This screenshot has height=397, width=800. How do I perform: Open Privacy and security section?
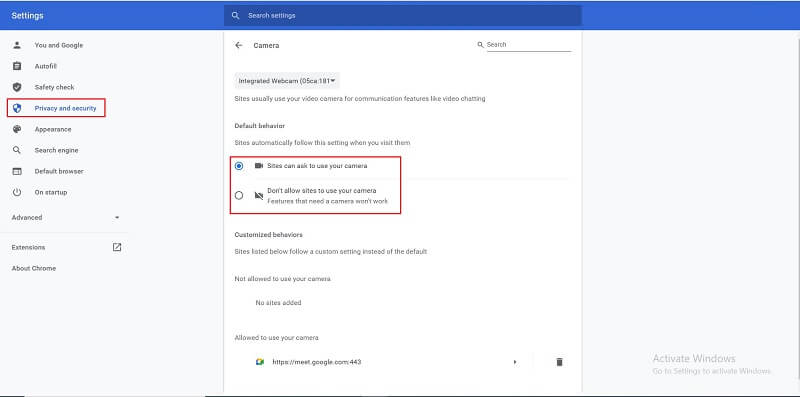pos(65,108)
